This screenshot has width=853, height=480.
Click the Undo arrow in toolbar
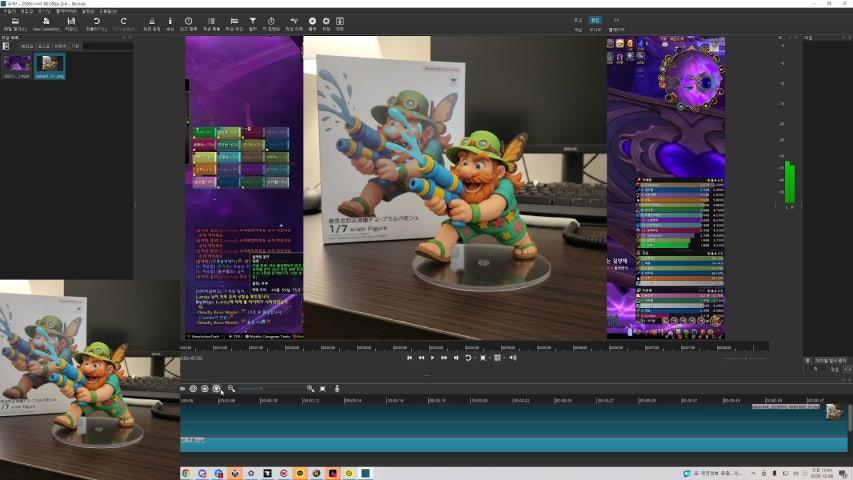coord(97,22)
